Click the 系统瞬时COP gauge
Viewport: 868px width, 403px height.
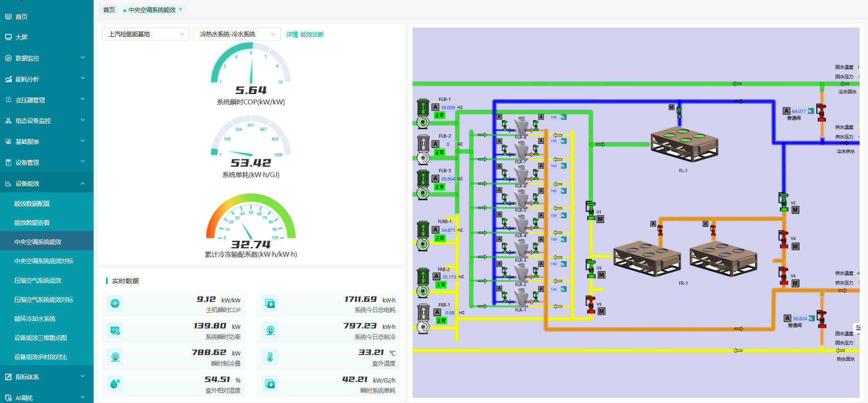251,70
